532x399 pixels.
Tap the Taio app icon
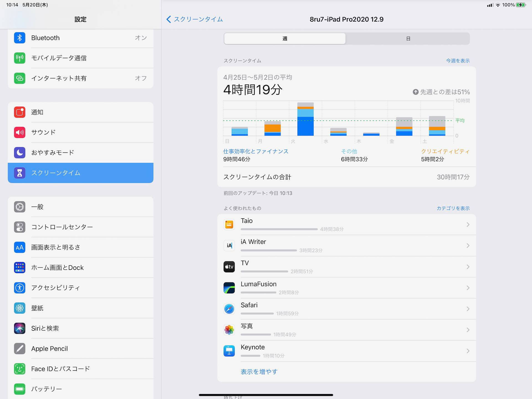pyautogui.click(x=229, y=224)
